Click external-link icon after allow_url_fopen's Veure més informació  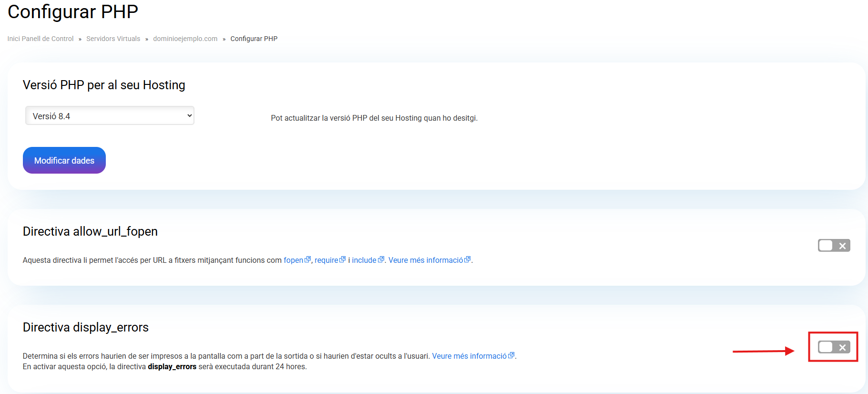[468, 259]
